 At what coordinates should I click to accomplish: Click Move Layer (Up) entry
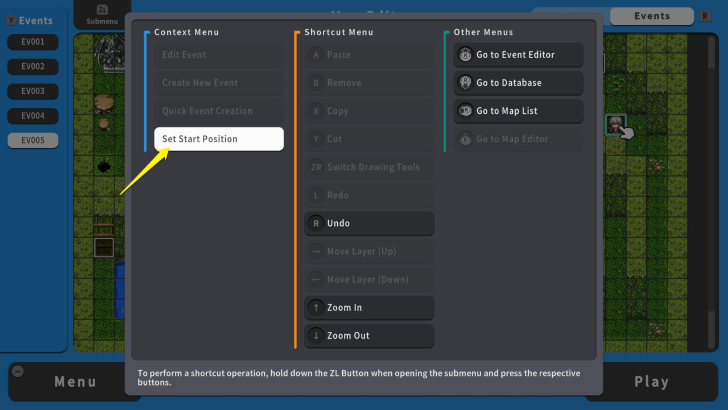369,251
